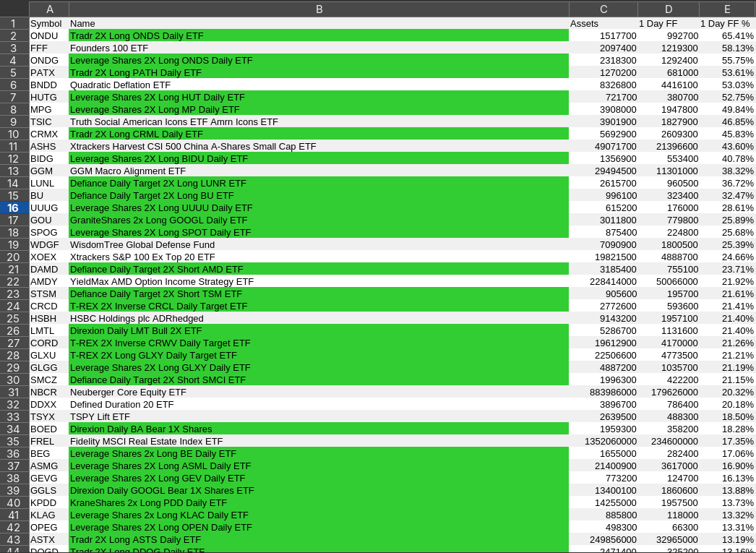Select 'YieldMax AMD Option Income Strategy ETF'

[x=319, y=282]
